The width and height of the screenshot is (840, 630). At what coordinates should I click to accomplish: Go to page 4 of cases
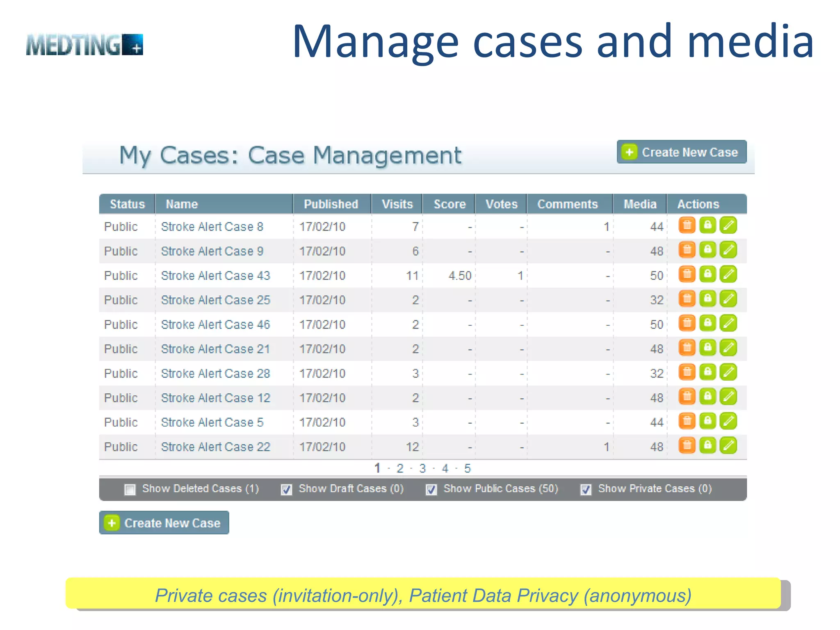pos(445,468)
